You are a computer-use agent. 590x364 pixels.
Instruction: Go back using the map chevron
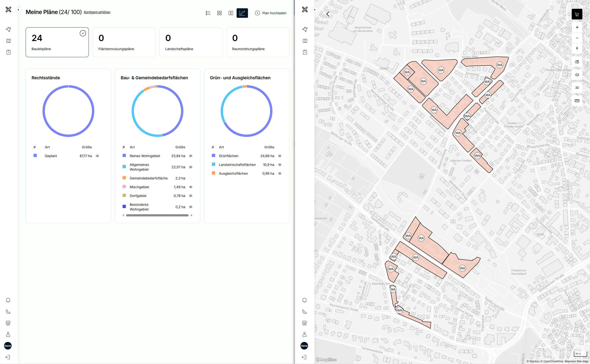pyautogui.click(x=328, y=14)
